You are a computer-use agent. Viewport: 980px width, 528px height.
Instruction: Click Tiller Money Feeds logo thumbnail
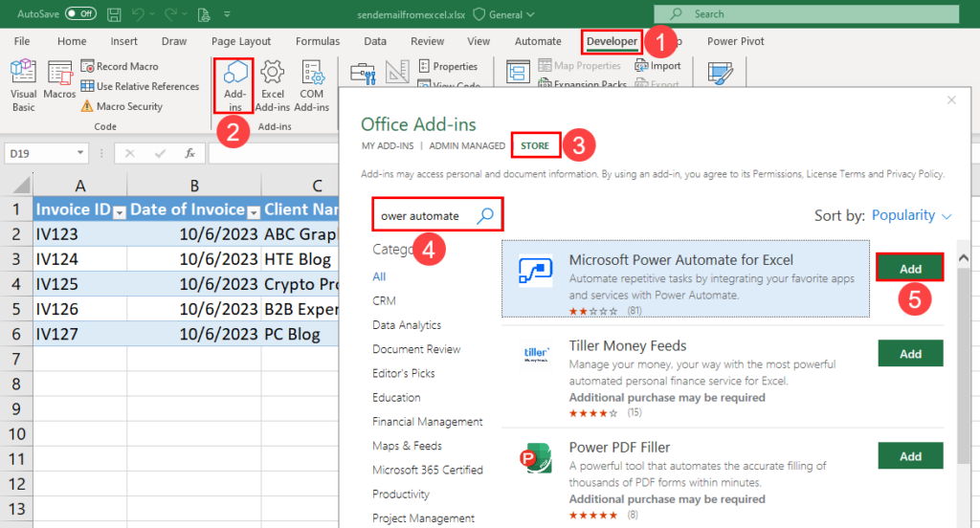coord(536,354)
